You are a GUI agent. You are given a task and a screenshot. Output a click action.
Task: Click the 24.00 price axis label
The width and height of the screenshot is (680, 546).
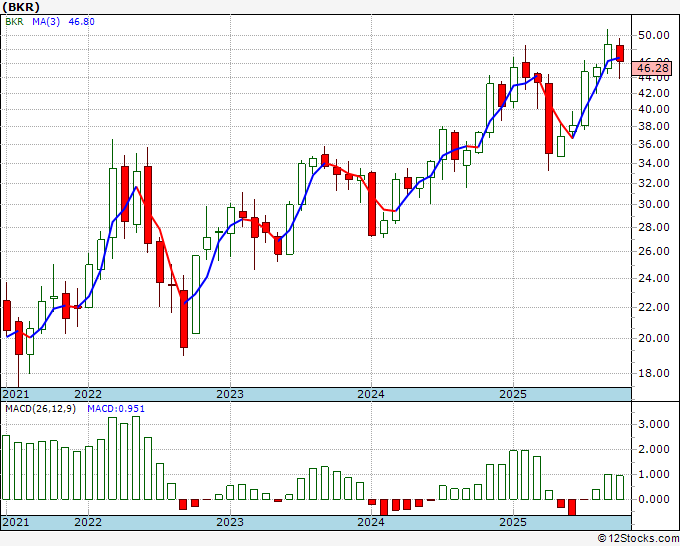654,278
